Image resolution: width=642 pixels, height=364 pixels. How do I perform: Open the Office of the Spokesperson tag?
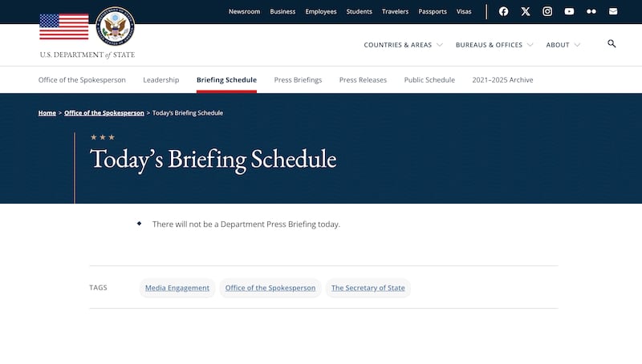pos(270,288)
